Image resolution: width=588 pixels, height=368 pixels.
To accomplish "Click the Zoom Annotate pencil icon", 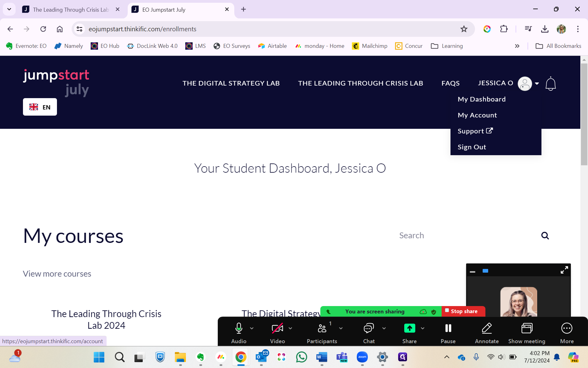I will pos(487,328).
